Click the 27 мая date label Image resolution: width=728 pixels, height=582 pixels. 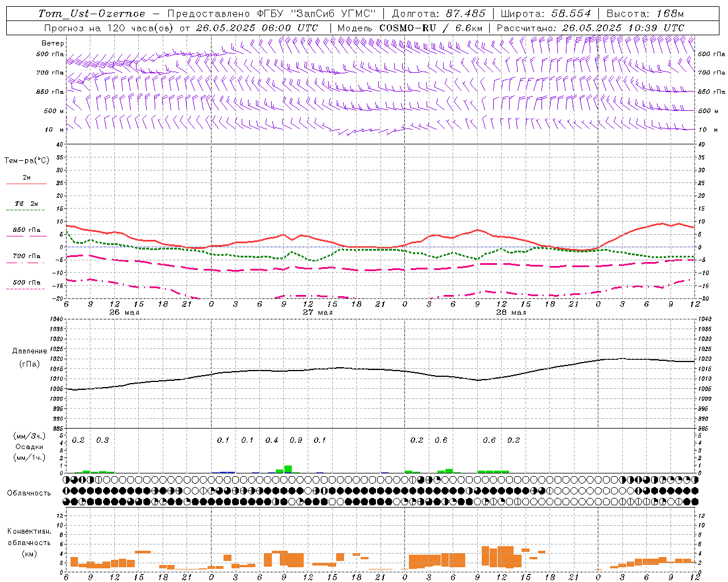(x=317, y=313)
